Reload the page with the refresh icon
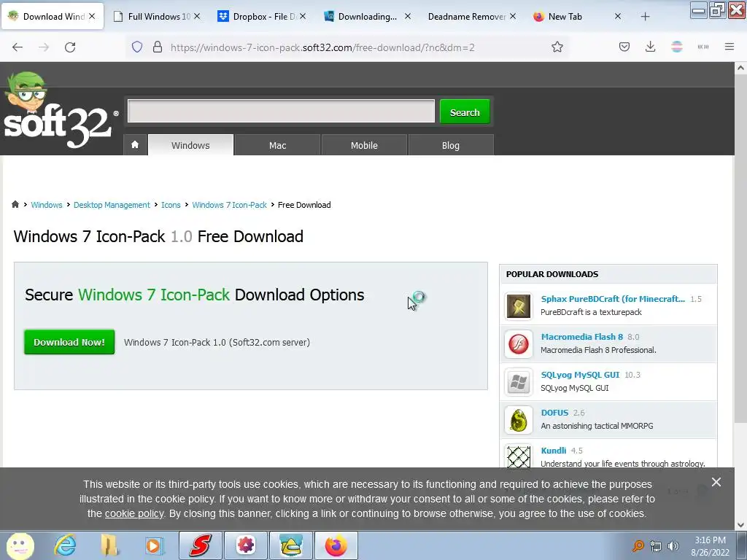Image resolution: width=747 pixels, height=560 pixels. [x=70, y=47]
